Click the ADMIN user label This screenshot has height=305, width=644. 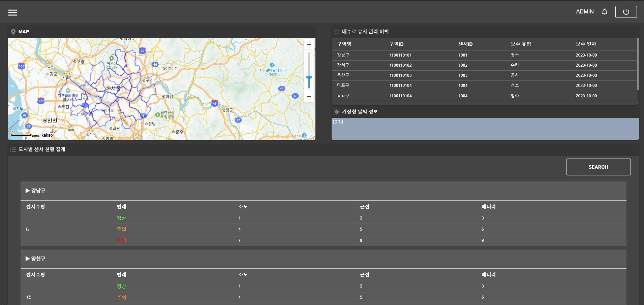pos(585,12)
